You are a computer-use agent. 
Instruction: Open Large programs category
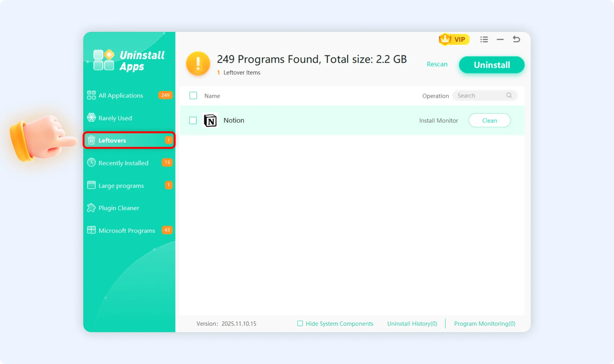121,186
